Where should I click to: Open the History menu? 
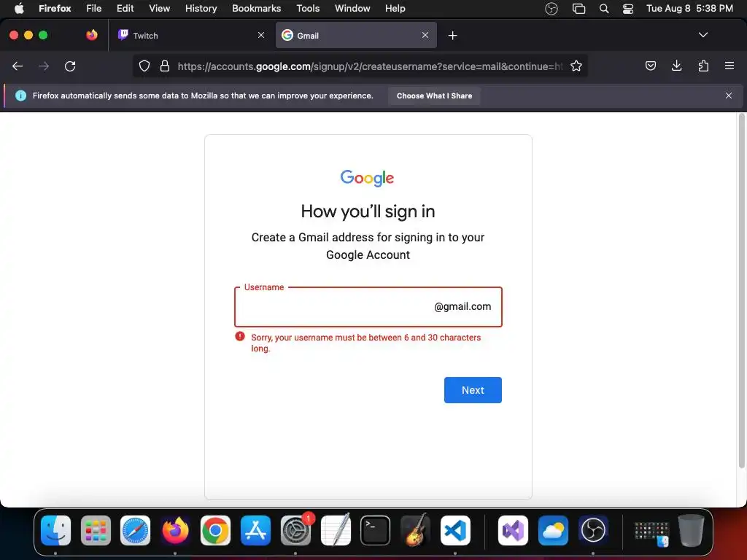coord(201,8)
